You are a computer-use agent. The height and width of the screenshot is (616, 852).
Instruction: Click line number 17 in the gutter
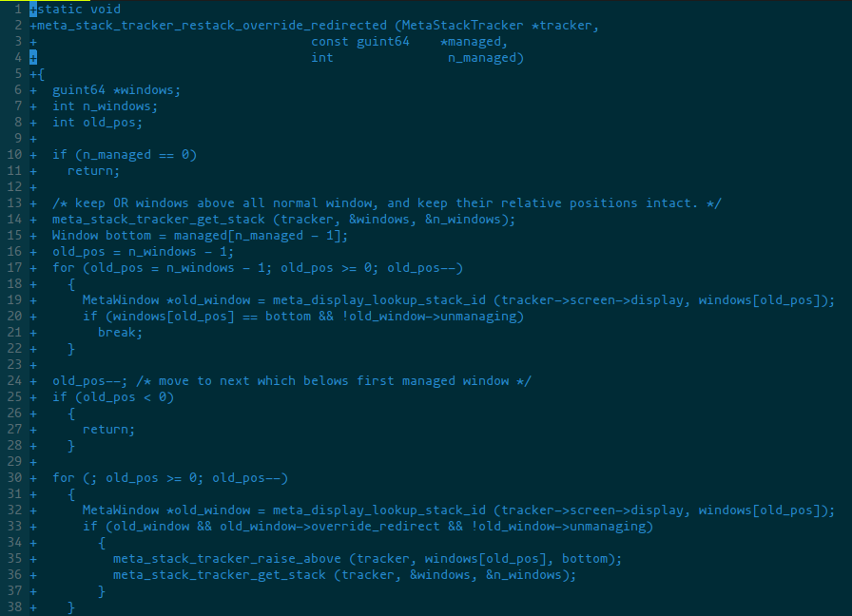(14, 268)
